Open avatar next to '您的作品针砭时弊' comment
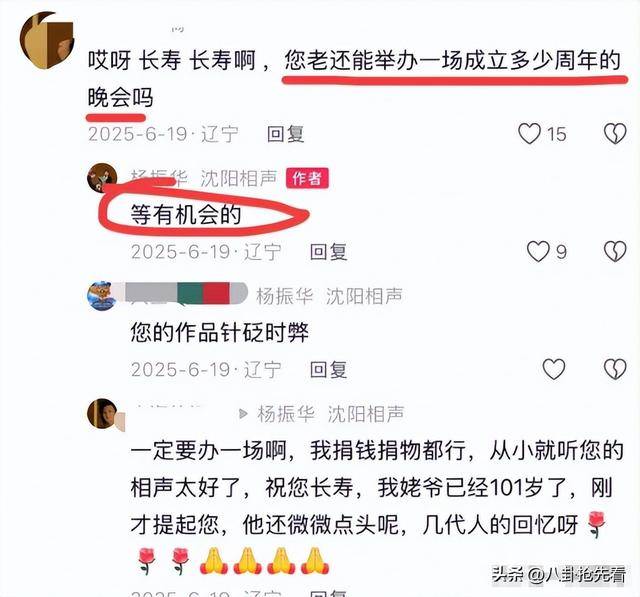This screenshot has height=597, width=640. [x=102, y=296]
